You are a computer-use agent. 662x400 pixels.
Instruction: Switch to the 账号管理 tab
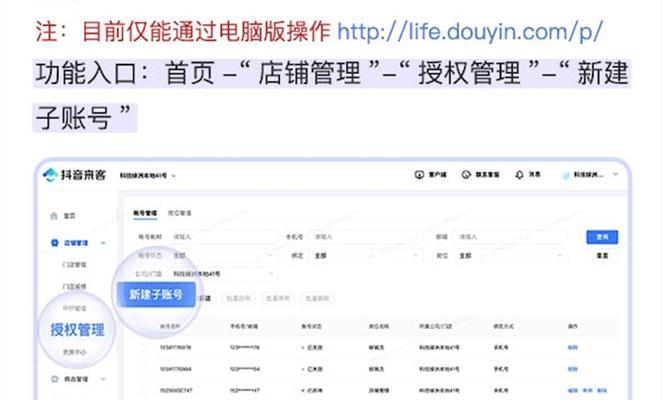click(145, 213)
